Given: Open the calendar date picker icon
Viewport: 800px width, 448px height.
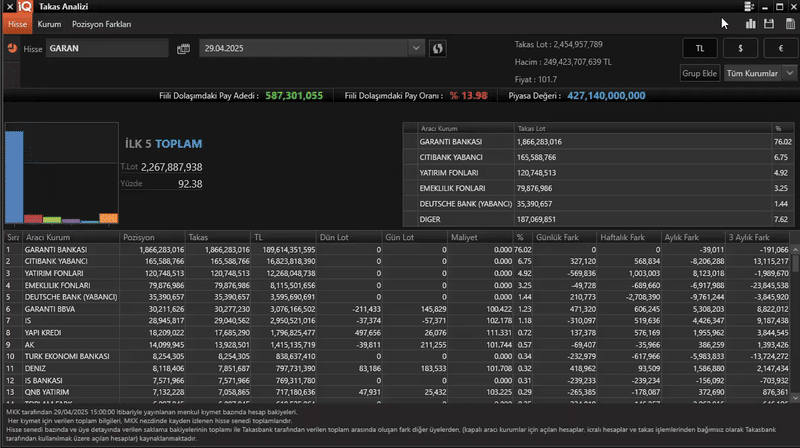Looking at the screenshot, I should point(183,48).
